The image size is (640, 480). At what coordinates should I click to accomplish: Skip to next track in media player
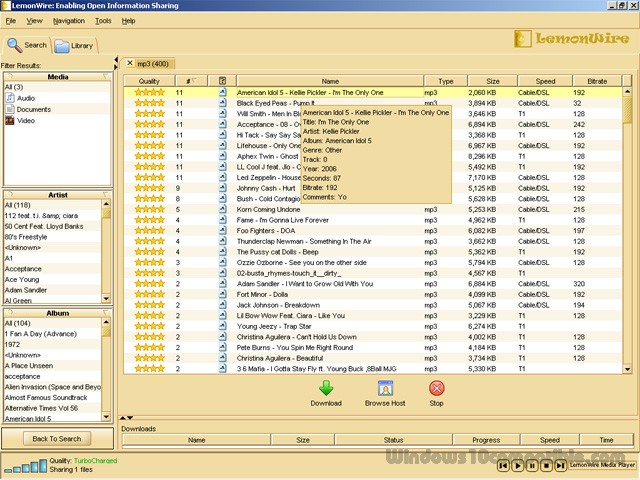(561, 465)
